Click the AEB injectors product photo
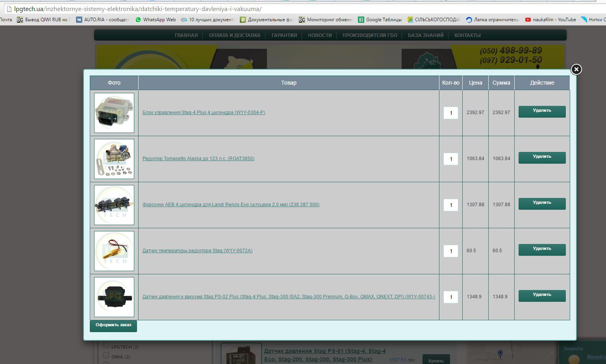 pos(114,205)
